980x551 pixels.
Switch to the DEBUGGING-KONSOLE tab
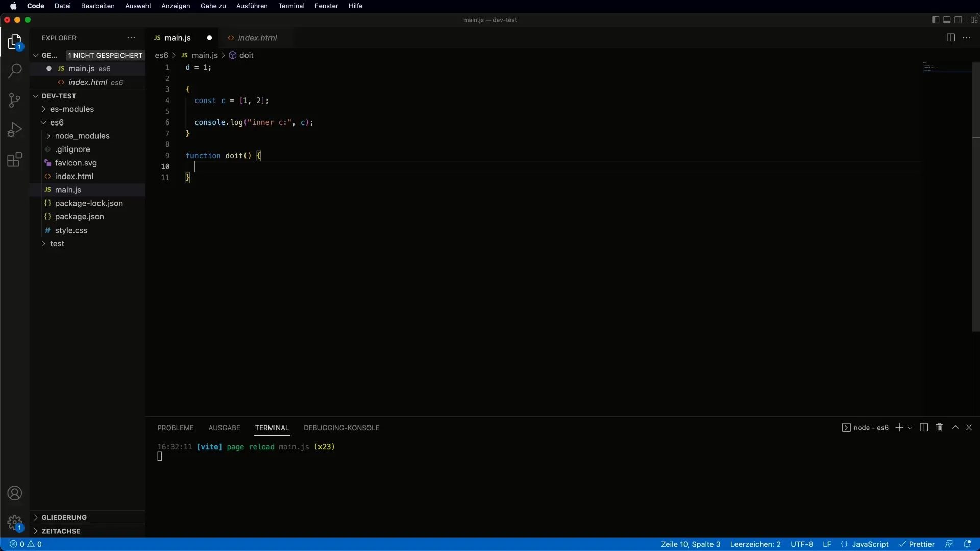pyautogui.click(x=341, y=428)
